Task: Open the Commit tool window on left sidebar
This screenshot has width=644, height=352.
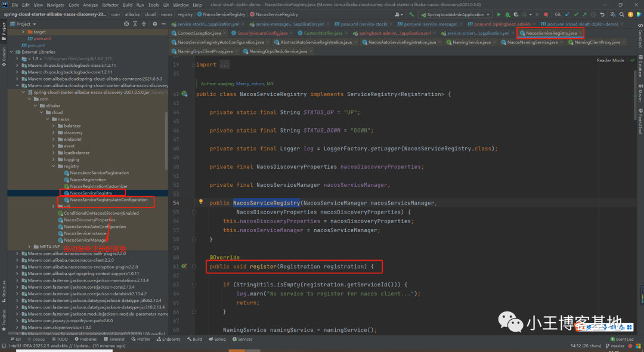Action: (4, 56)
